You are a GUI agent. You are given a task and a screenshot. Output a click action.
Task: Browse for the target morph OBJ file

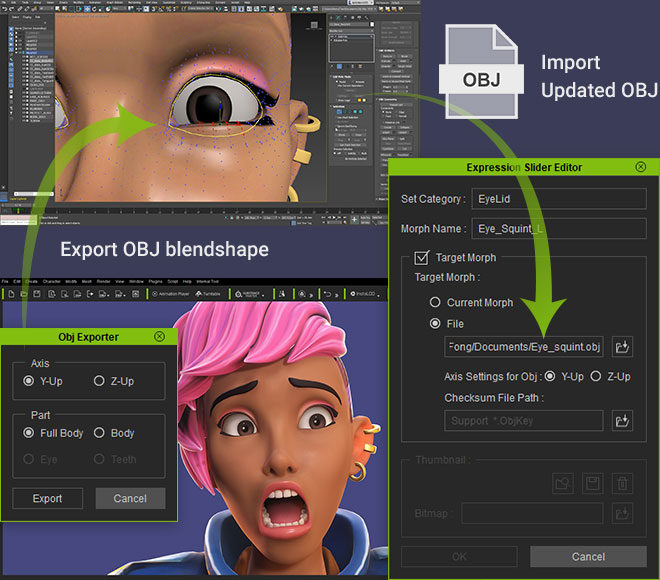[622, 347]
